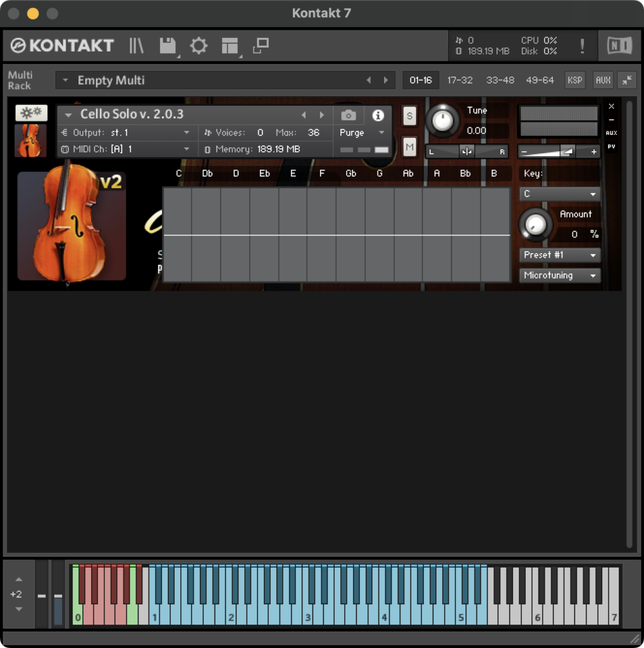Click the C note tuning column

pos(178,235)
